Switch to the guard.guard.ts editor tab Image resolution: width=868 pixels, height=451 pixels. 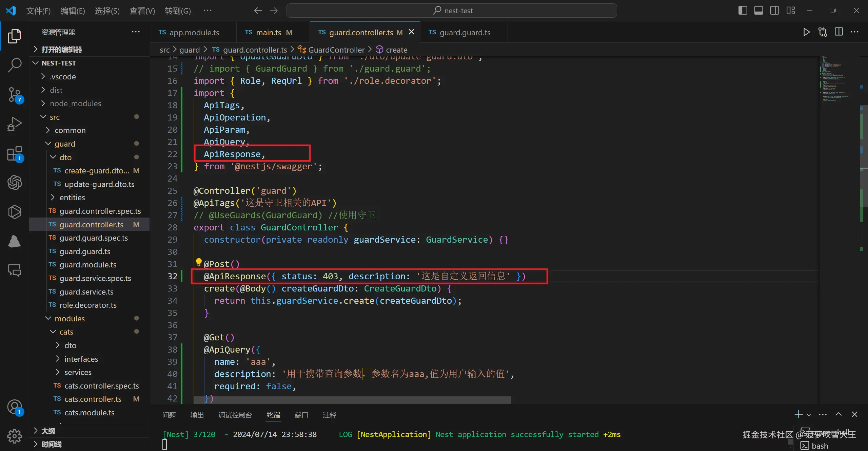[464, 33]
